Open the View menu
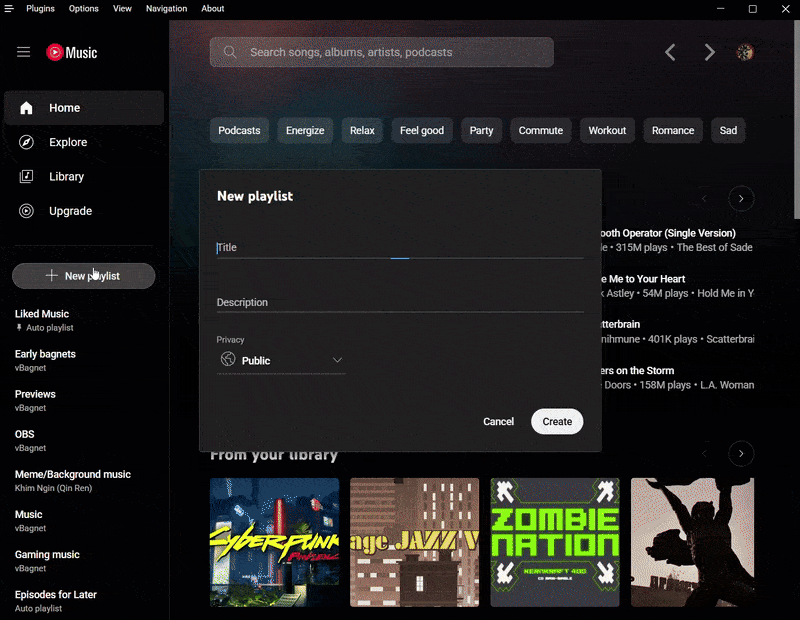The height and width of the screenshot is (620, 800). click(x=122, y=9)
